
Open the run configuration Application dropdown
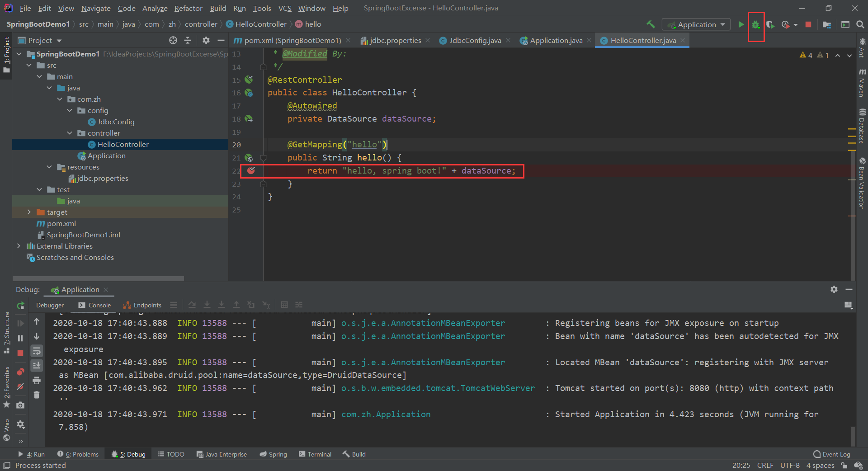[696, 24]
